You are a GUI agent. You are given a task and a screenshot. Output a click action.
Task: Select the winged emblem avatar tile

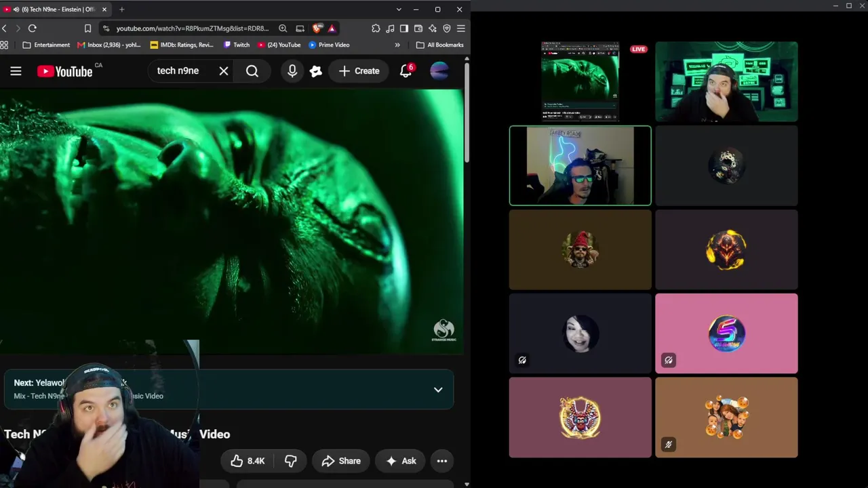pyautogui.click(x=580, y=418)
